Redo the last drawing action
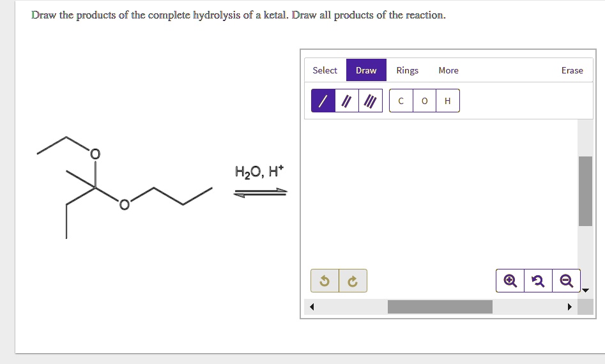The image size is (605, 364). pyautogui.click(x=353, y=281)
